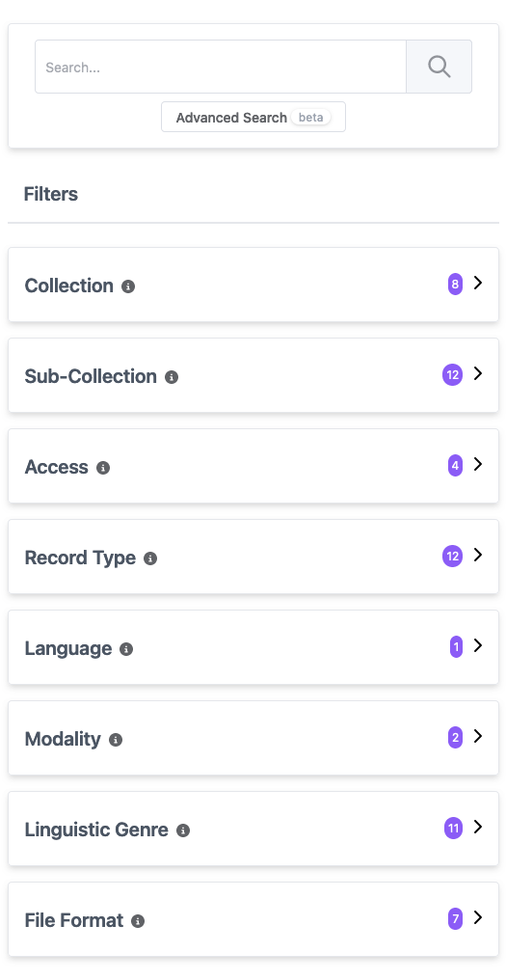The height and width of the screenshot is (980, 506).
Task: Expand the Sub-Collection filter chevron
Action: coord(478,373)
